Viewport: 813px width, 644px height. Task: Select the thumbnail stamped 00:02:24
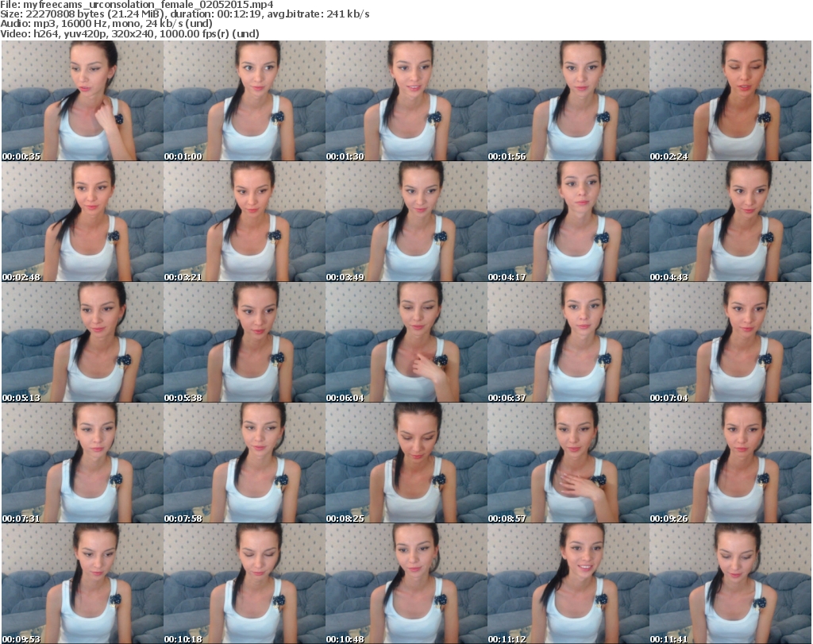(x=730, y=101)
